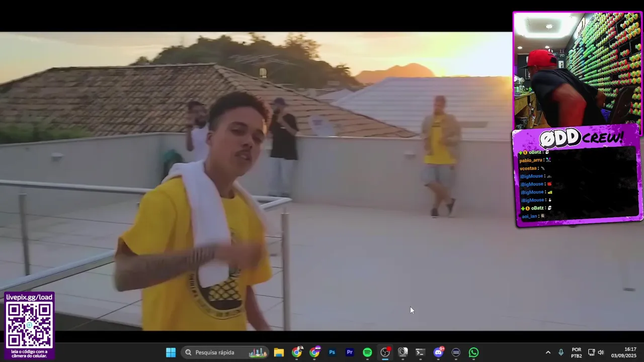
Task: Click the livepix QR code
Action: click(x=30, y=325)
